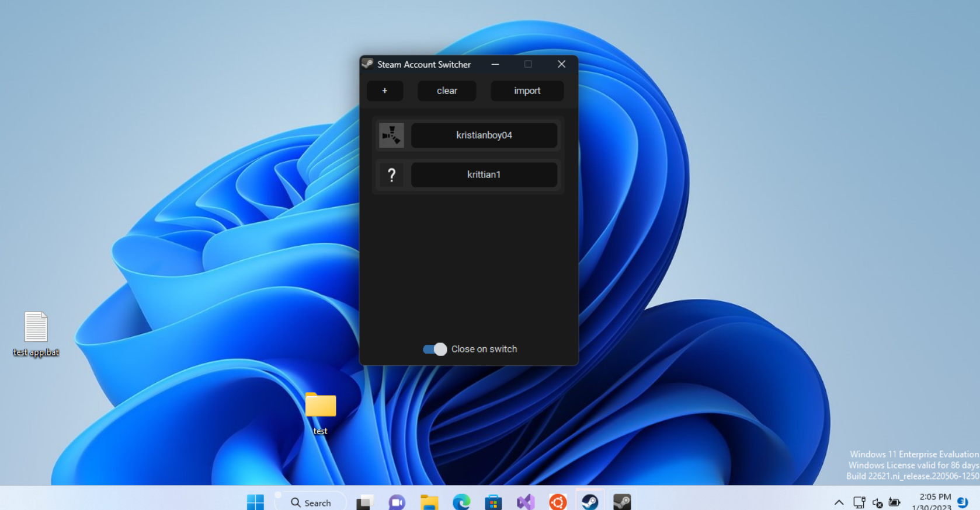Select the test folder on desktop
Screen dimensions: 980x510
(321, 413)
